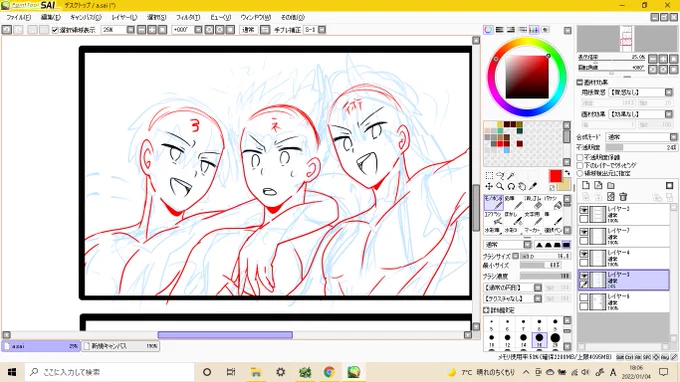
Task: Select the zoom magnifier tool
Action: 500,186
